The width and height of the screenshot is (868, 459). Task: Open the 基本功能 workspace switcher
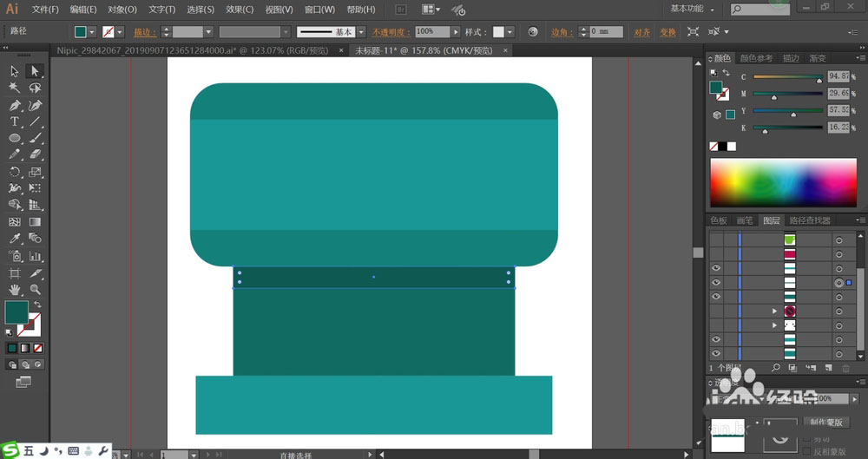[x=692, y=9]
